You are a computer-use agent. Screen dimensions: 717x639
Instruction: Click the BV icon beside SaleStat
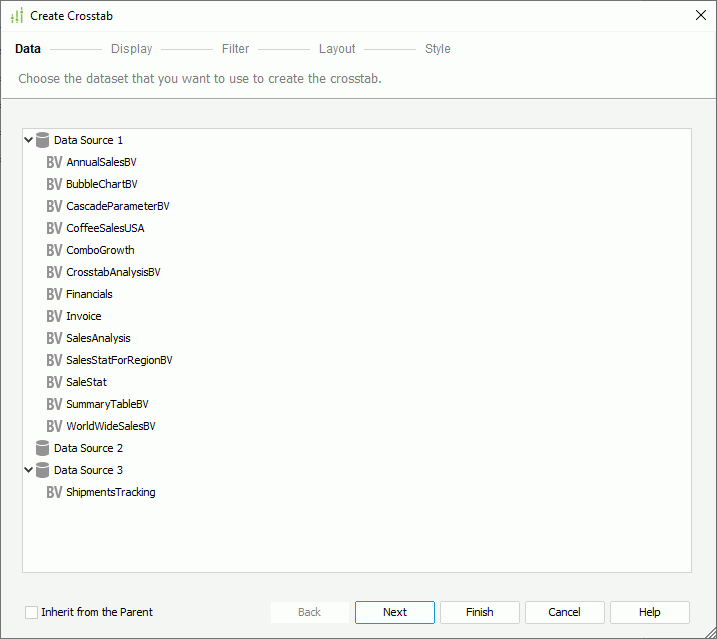54,382
